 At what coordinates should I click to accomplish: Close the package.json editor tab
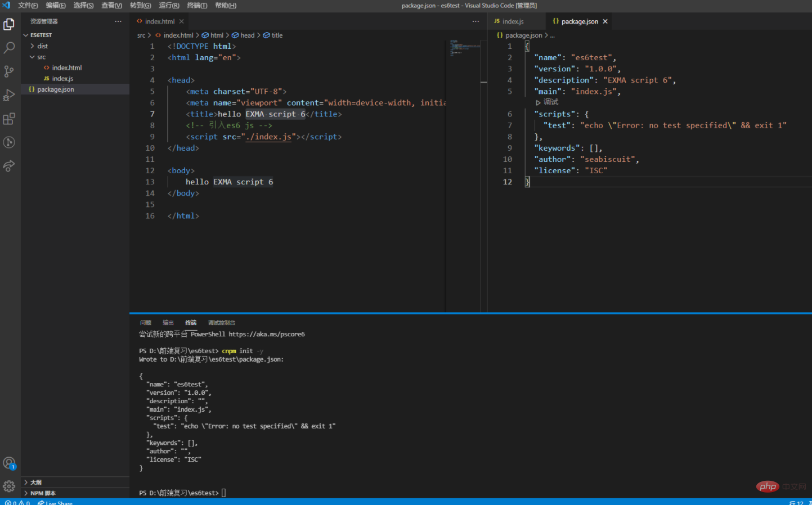click(605, 21)
